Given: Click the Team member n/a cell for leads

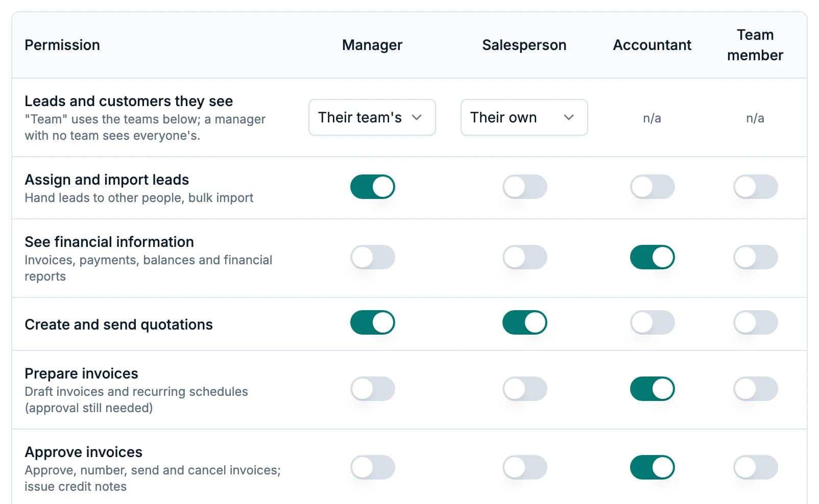Looking at the screenshot, I should coord(755,118).
